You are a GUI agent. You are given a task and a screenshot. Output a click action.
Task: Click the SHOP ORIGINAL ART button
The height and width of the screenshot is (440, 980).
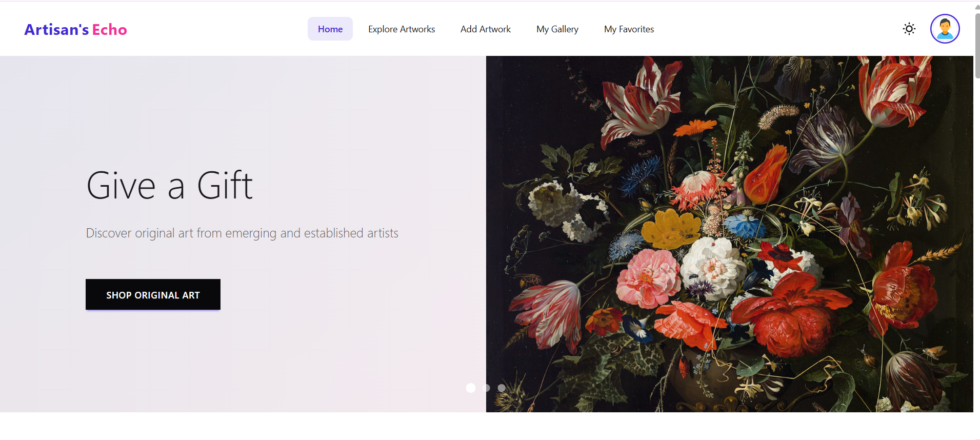click(x=153, y=294)
